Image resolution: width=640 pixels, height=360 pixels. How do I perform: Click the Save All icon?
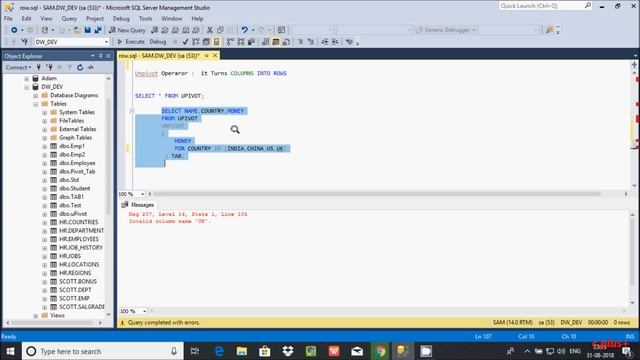pyautogui.click(x=98, y=30)
